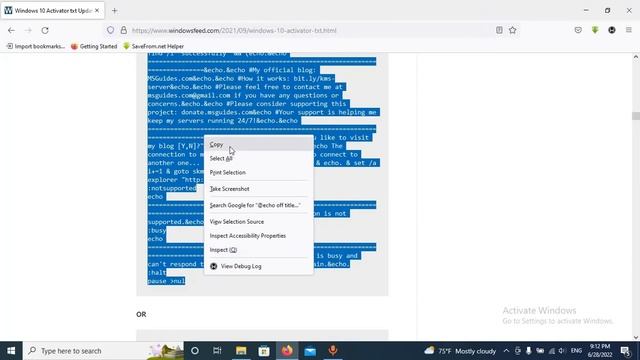Open File Explorer from taskbar
640x360 pixels.
click(x=241, y=351)
